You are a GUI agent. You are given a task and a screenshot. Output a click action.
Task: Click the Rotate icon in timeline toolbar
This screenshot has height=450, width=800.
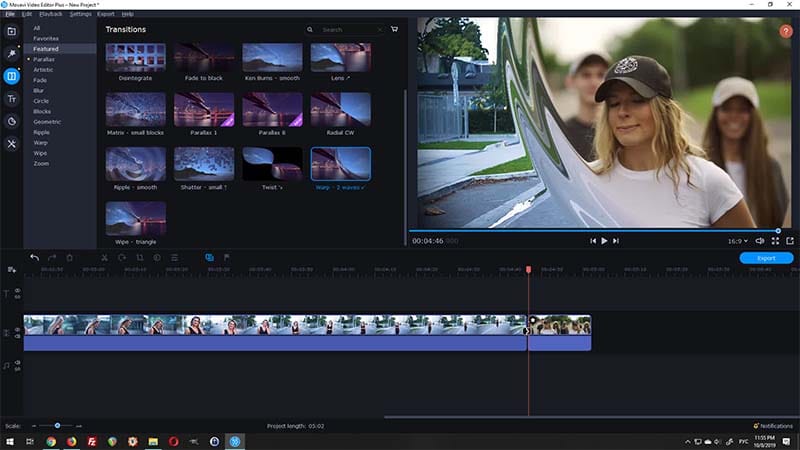(122, 258)
